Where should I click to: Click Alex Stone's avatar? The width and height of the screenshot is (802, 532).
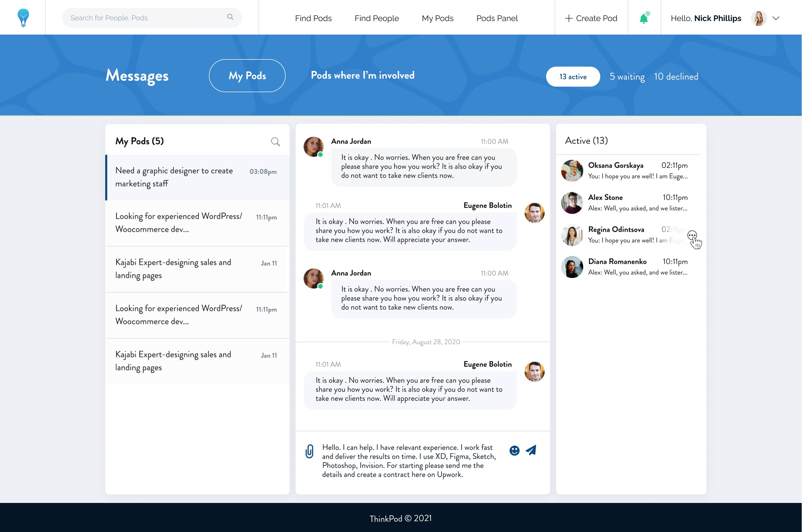point(572,203)
